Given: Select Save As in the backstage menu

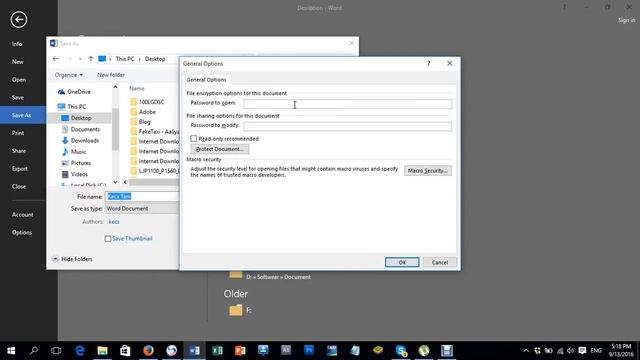Looking at the screenshot, I should coord(21,115).
